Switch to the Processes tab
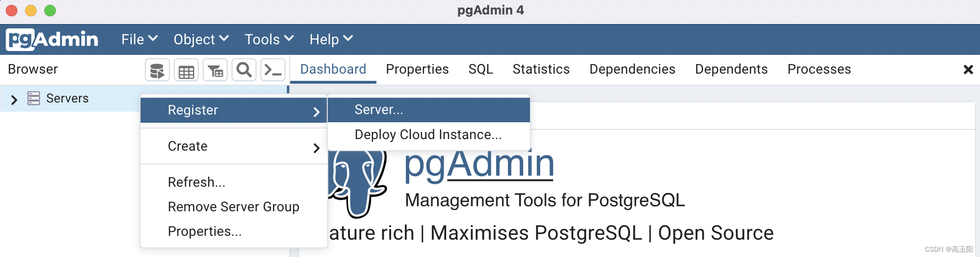The image size is (980, 257). click(819, 69)
